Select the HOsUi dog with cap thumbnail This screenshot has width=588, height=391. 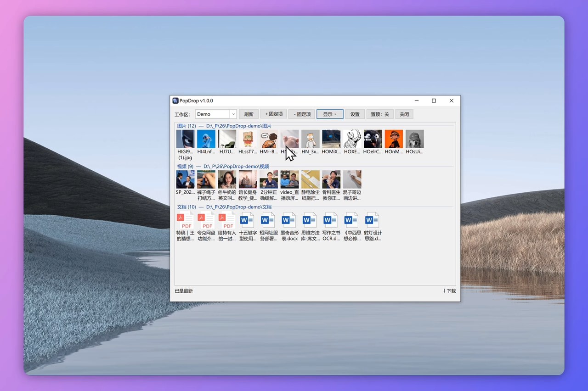[415, 139]
